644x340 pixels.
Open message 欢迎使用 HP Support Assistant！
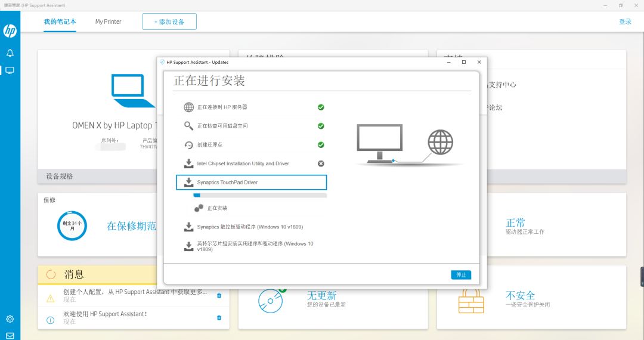(x=105, y=314)
